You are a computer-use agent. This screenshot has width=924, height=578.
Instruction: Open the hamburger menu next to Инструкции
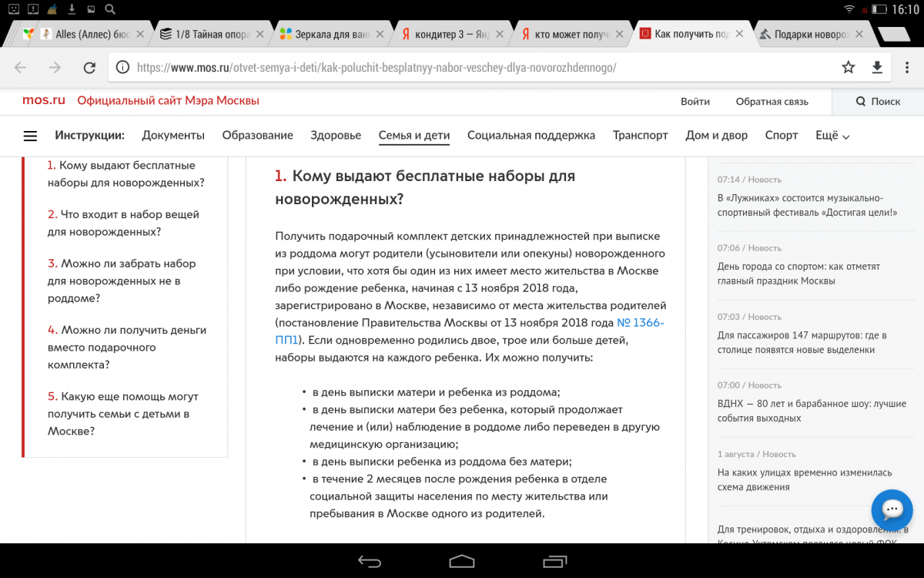pyautogui.click(x=30, y=136)
